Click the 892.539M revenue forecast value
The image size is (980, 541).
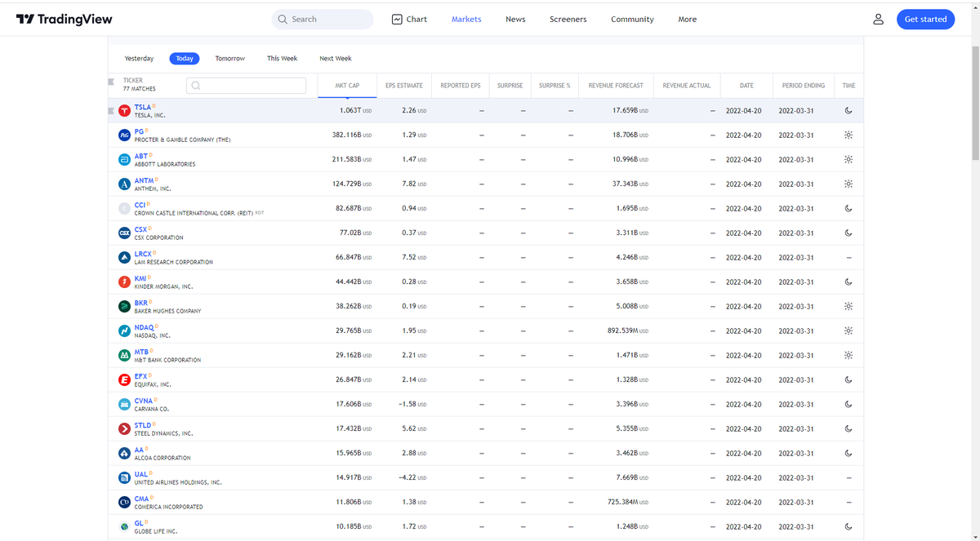628,330
